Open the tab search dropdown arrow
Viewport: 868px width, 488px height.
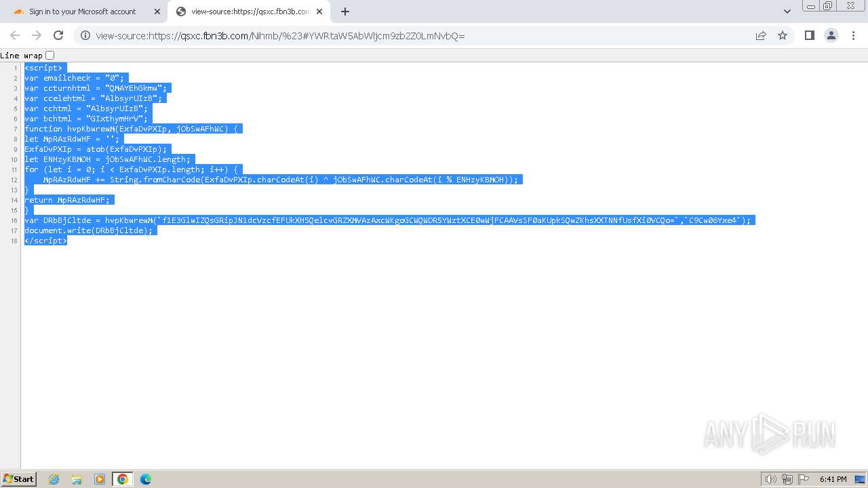pyautogui.click(x=787, y=12)
